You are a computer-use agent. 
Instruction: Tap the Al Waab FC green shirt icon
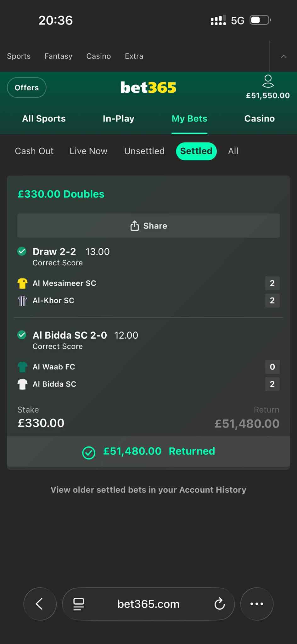click(x=22, y=367)
